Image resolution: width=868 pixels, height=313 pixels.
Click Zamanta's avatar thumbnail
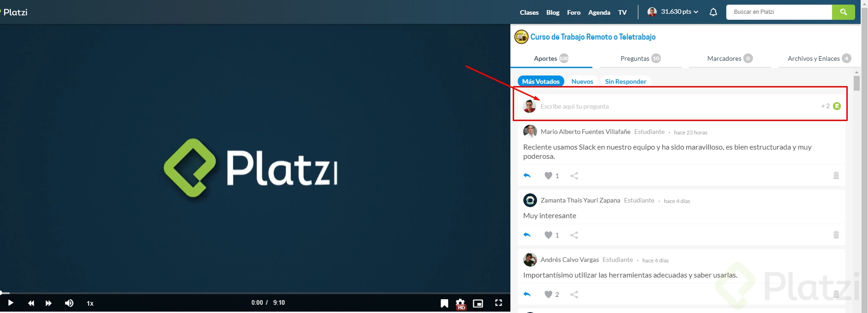click(x=530, y=200)
